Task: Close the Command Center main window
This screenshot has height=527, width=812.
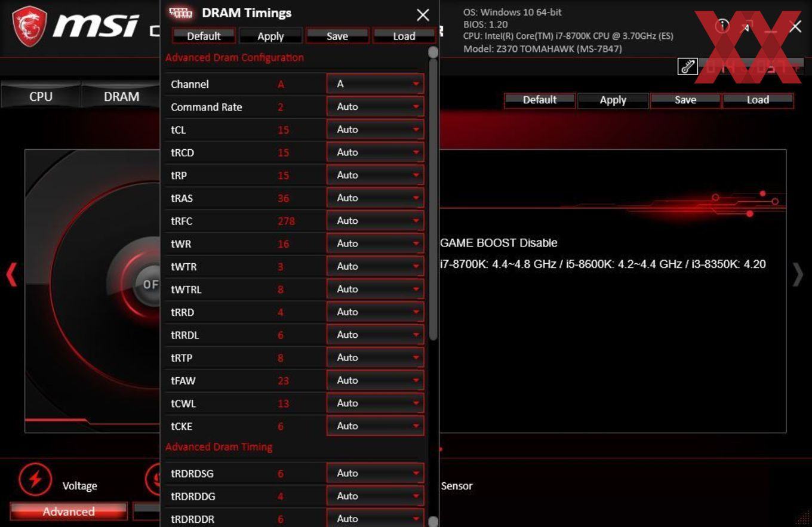Action: [795, 26]
